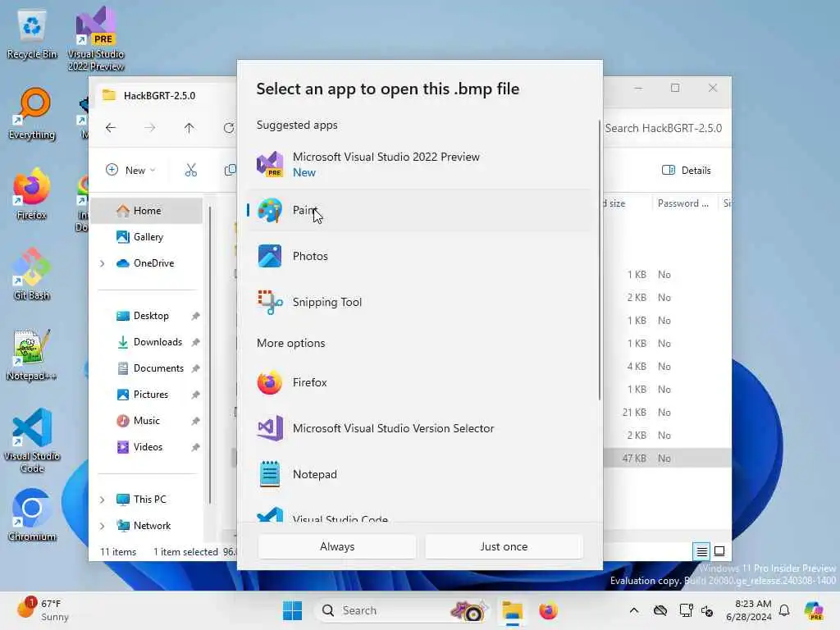The height and width of the screenshot is (630, 840).
Task: Open Visual Studio 2022 Preview desktop shortcut
Action: (x=96, y=39)
